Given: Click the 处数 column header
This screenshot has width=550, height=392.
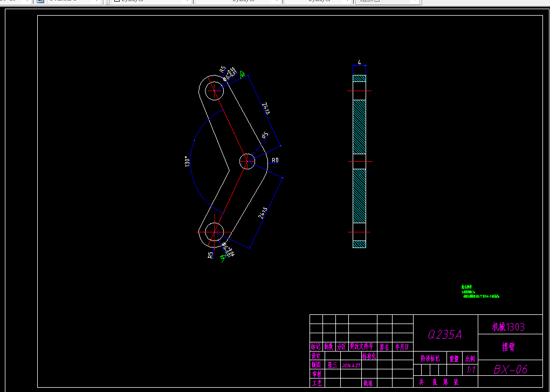Looking at the screenshot, I should [329, 346].
